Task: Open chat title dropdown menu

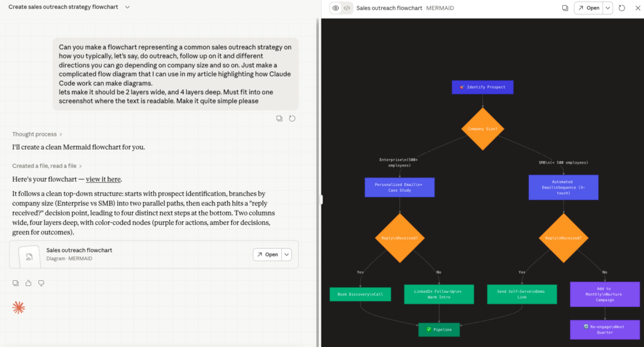Action: (x=127, y=7)
